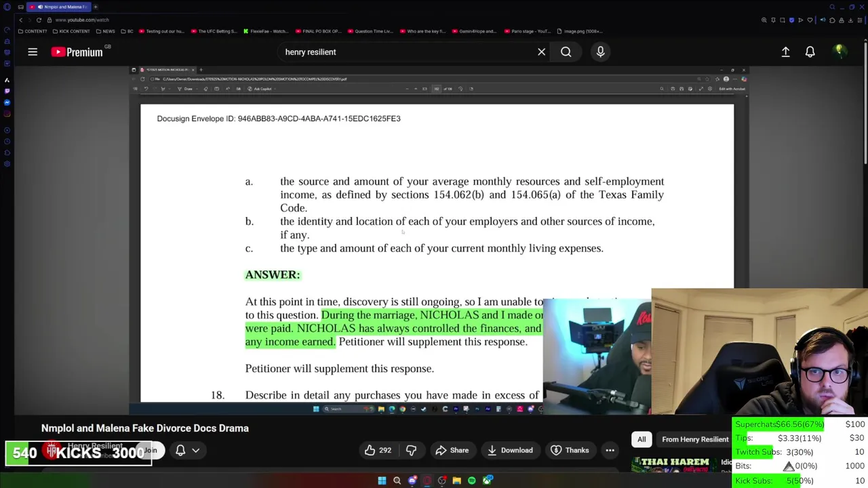Add the page to bookmarks with the heart icon

810,20
